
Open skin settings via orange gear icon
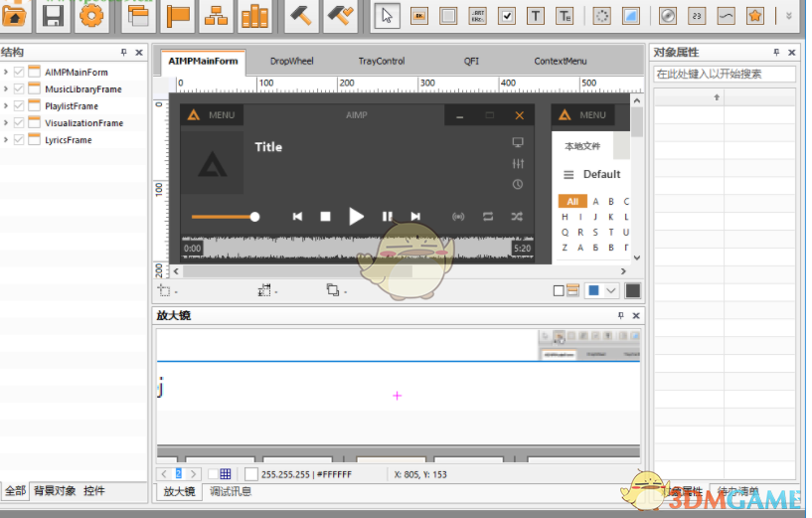coord(90,15)
